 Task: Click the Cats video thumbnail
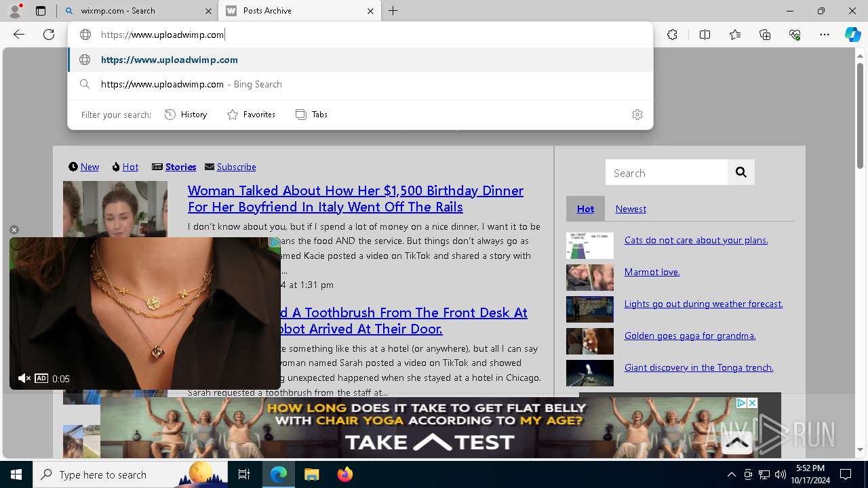tap(590, 245)
